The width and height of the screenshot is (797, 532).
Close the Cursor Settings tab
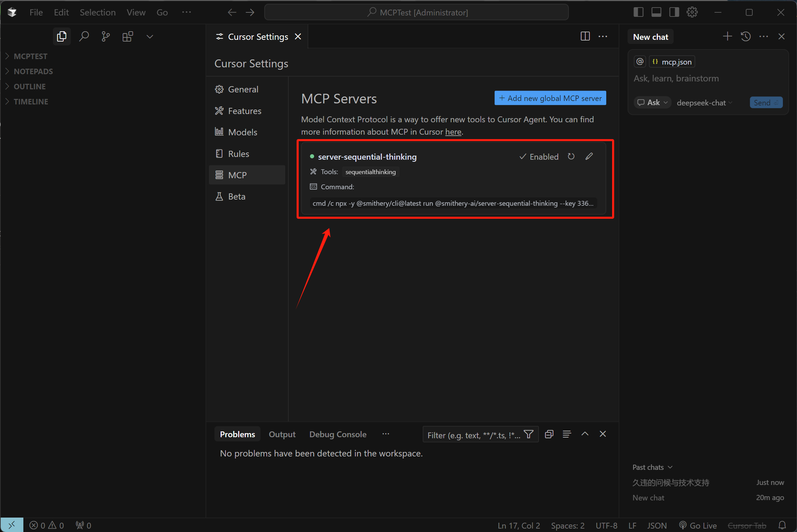(298, 36)
